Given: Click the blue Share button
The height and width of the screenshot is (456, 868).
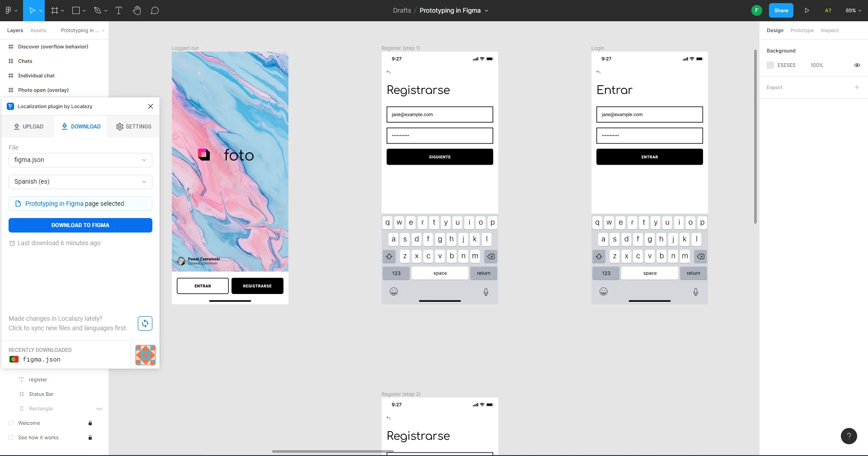Looking at the screenshot, I should point(781,10).
